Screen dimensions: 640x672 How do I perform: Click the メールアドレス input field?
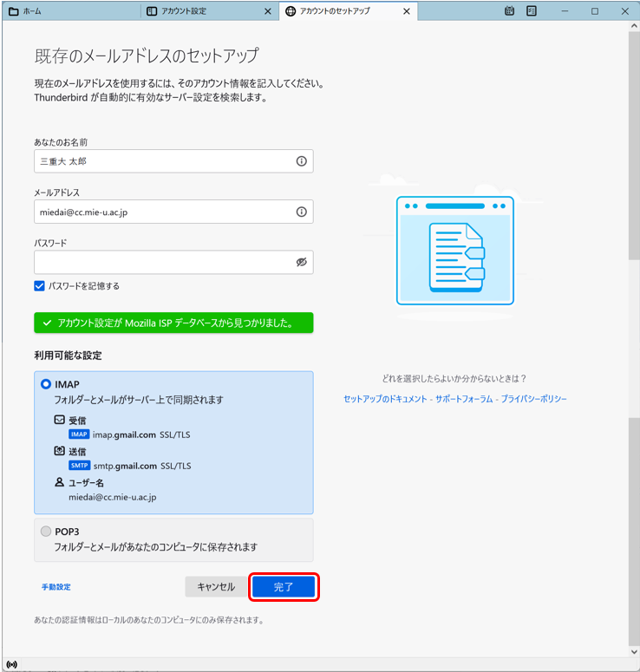click(x=173, y=212)
